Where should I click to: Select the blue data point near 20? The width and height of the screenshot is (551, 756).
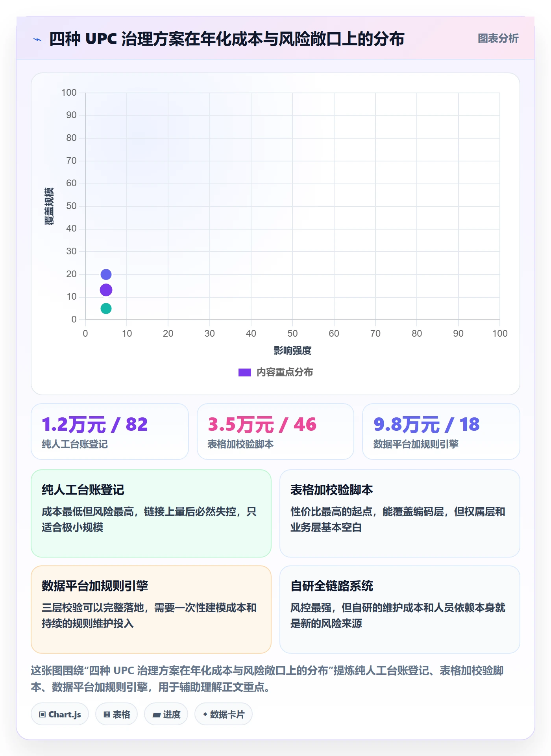coord(106,274)
